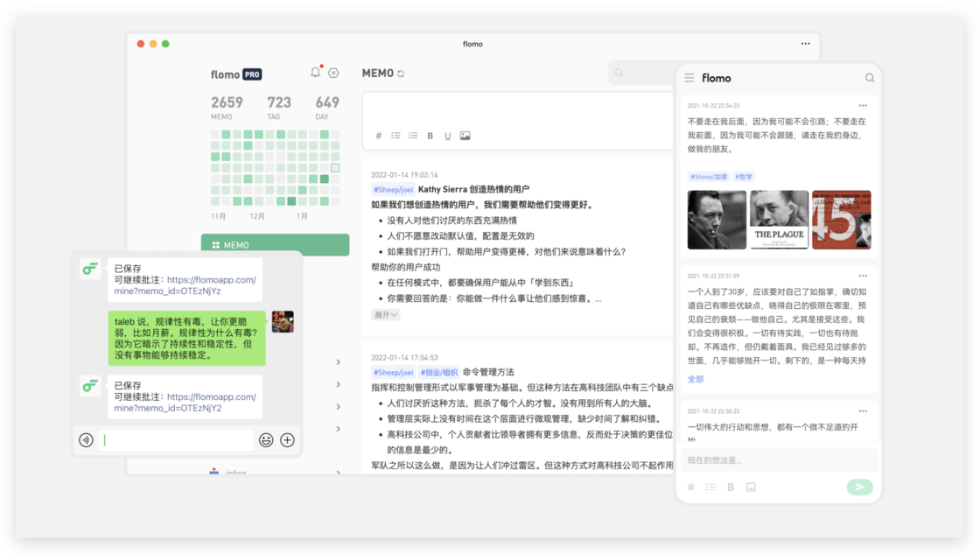Click the green taleb chat bubble
Screen dimensions: 980x554
pyautogui.click(x=187, y=339)
